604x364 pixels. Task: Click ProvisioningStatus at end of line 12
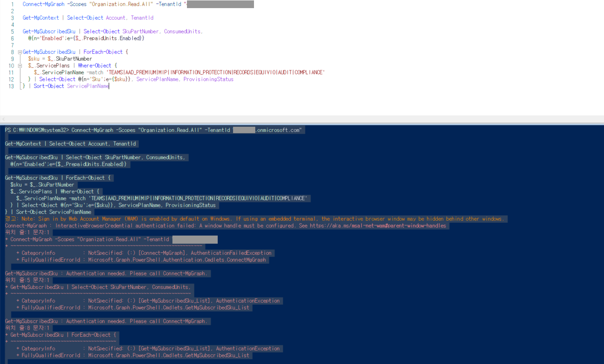pos(208,79)
